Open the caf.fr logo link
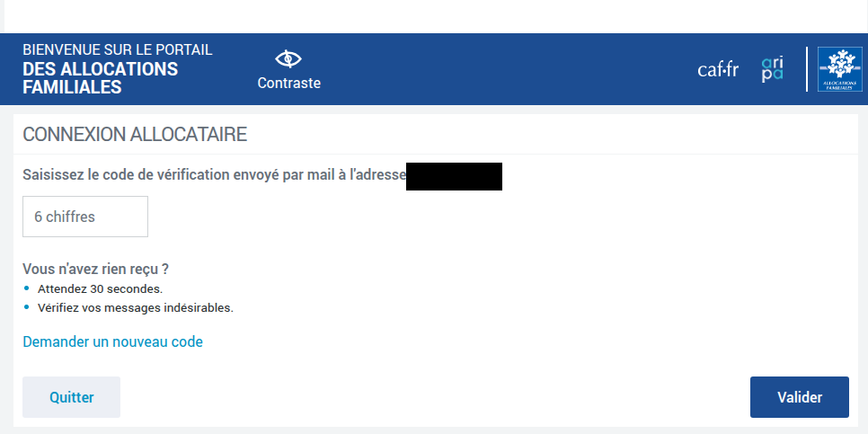The width and height of the screenshot is (868, 434). pos(717,70)
